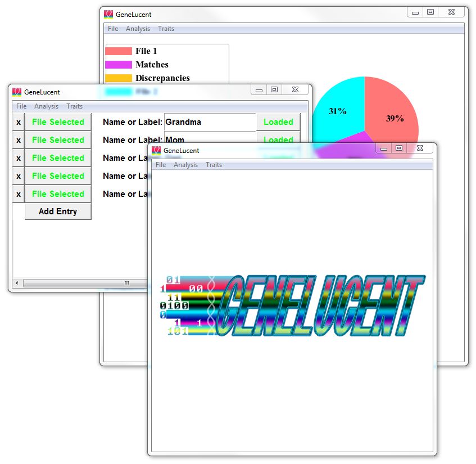Click 'Matches' legend label
The width and height of the screenshot is (476, 464).
(x=152, y=65)
